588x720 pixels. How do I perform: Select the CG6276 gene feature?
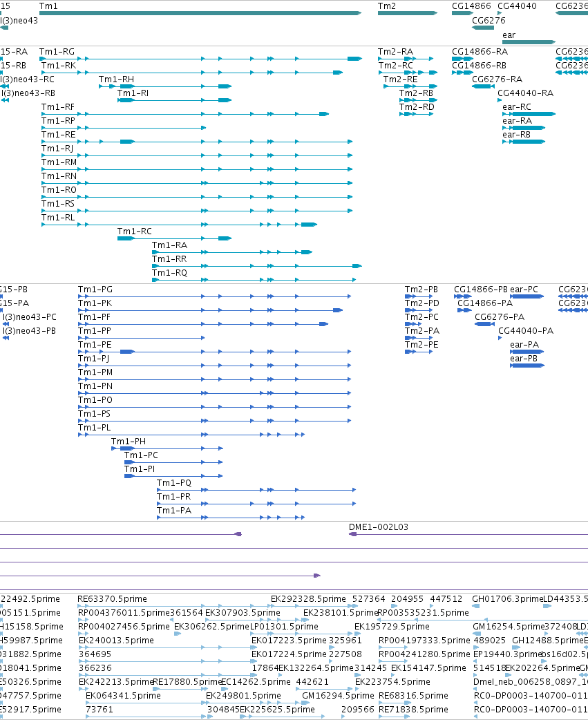[x=483, y=28]
